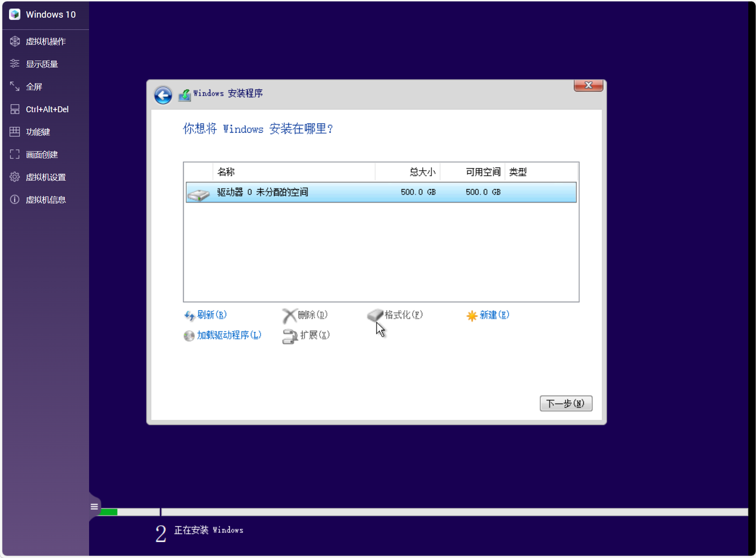Click the installation progress bar
756x558 pixels.
point(423,512)
